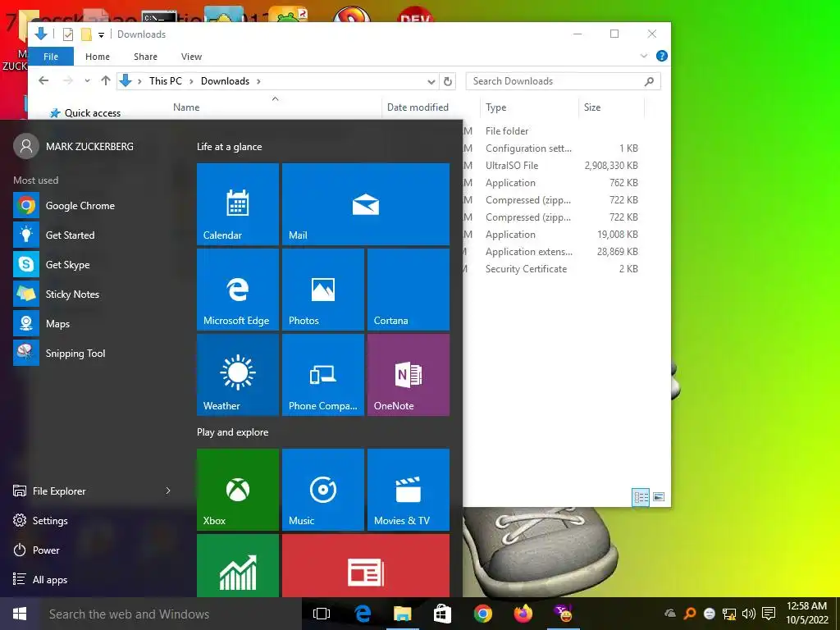Viewport: 840px width, 630px height.
Task: Open Get Skype from Most used
Action: point(97,265)
